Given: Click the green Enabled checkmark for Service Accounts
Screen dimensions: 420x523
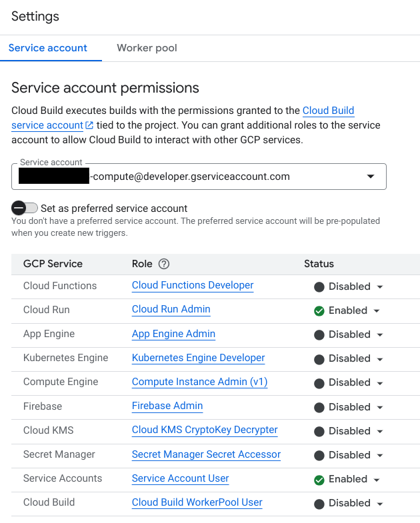Looking at the screenshot, I should 319,479.
